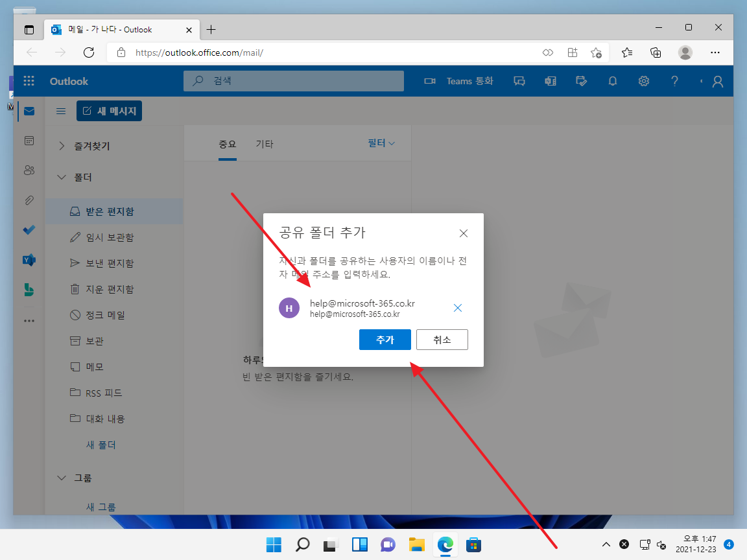Open the Outlook app launcher grid
Screen dimensions: 747x560
29,81
